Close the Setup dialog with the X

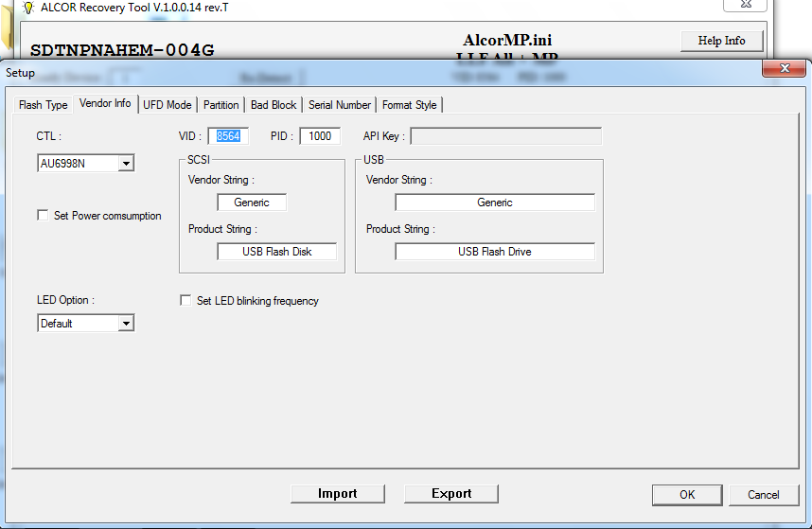[784, 68]
